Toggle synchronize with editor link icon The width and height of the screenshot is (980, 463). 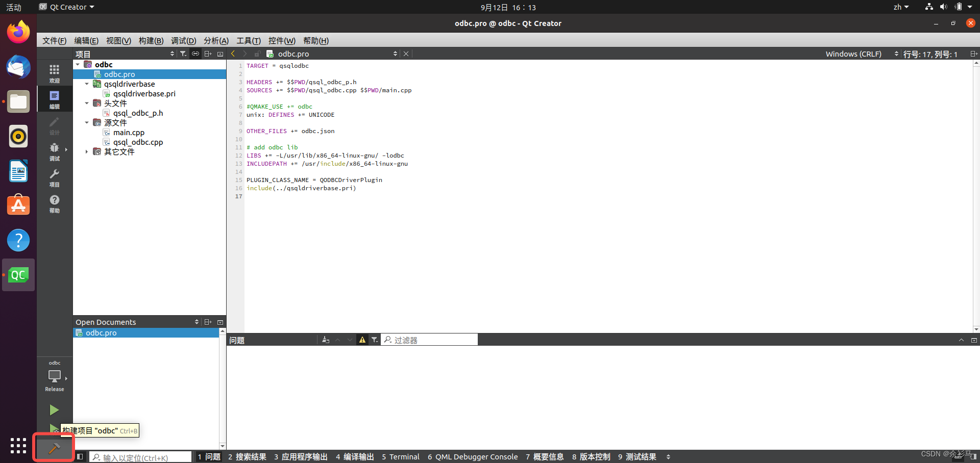click(195, 54)
